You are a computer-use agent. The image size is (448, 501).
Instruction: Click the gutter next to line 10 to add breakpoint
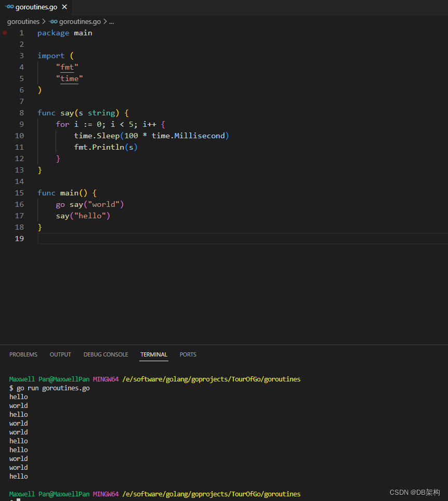tap(7, 136)
